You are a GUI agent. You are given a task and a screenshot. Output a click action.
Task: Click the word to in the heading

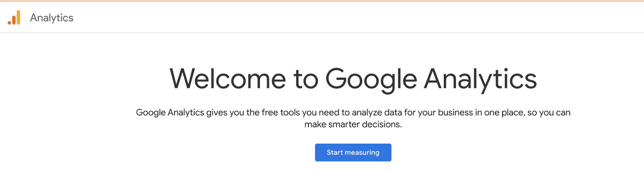(306, 79)
